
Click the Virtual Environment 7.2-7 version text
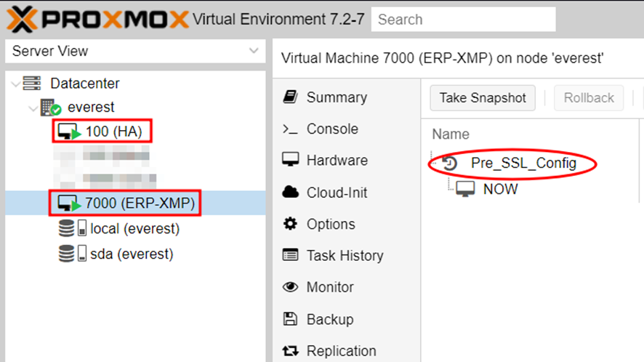point(278,20)
